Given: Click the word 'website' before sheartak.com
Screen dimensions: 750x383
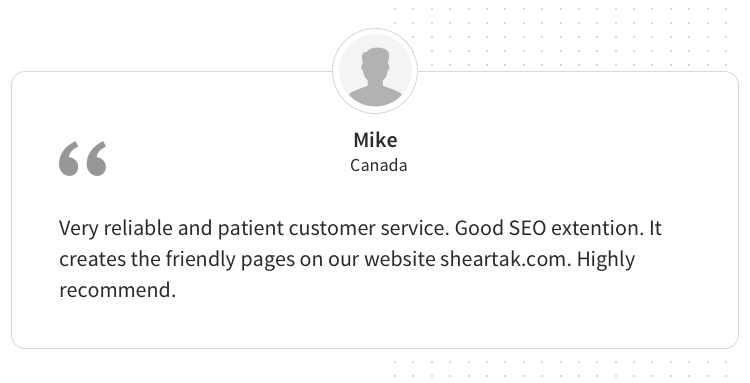Looking at the screenshot, I should tap(399, 259).
